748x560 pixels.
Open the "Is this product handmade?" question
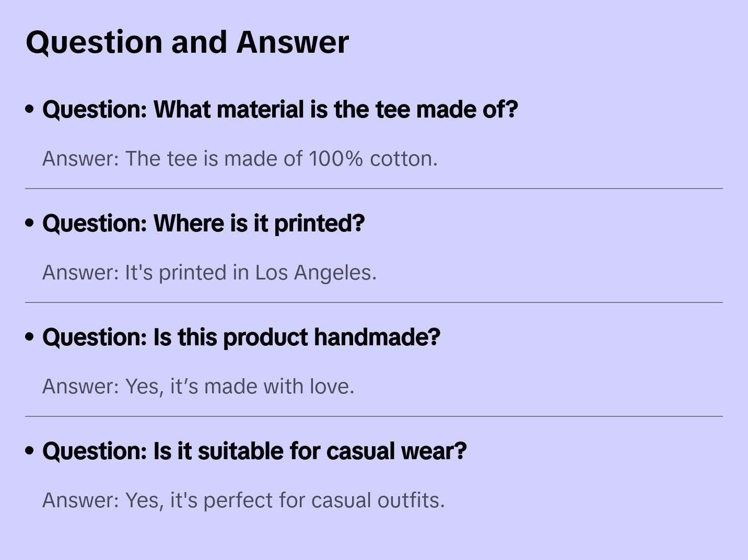point(241,337)
